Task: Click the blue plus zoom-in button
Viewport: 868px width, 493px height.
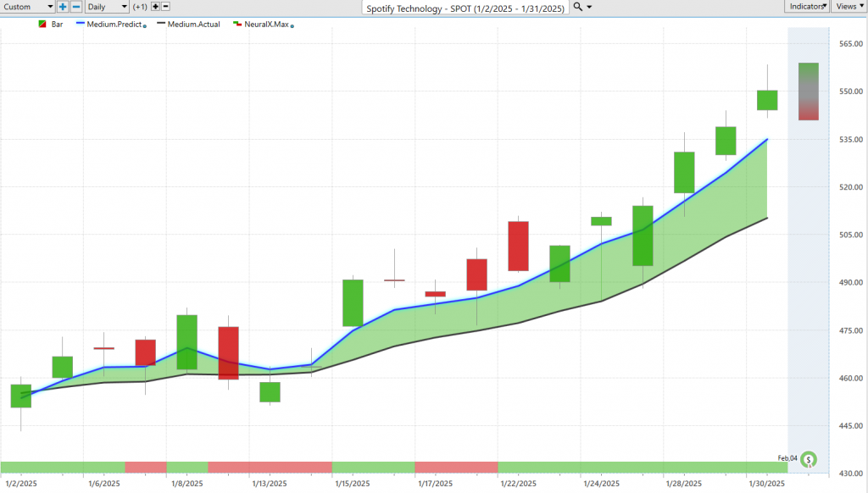Action: 63,7
